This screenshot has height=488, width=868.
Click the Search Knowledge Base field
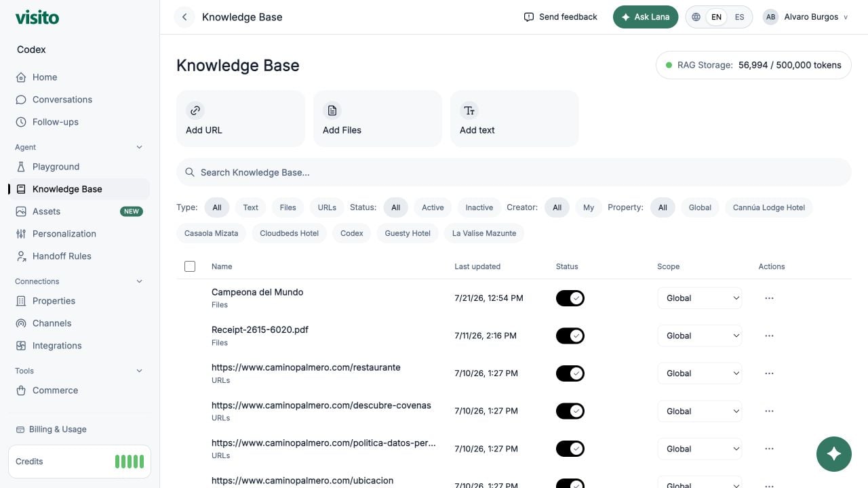[x=513, y=172]
